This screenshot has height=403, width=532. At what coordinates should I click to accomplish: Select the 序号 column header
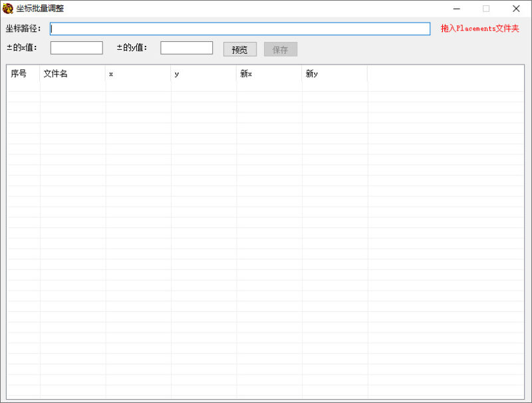click(23, 74)
